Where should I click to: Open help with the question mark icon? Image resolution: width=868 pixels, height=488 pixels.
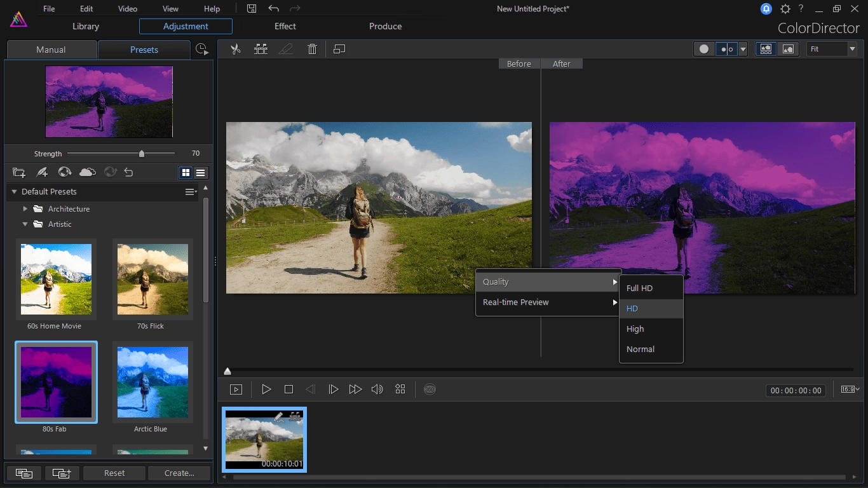pos(802,9)
